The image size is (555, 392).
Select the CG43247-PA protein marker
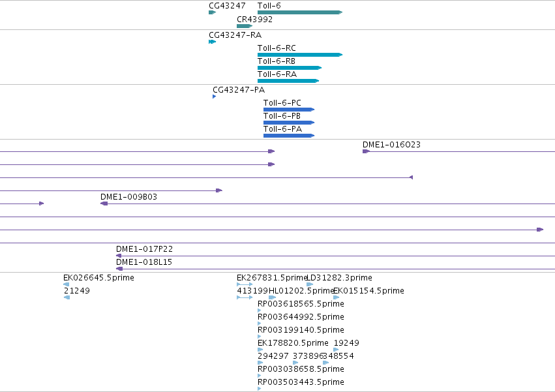pyautogui.click(x=214, y=97)
